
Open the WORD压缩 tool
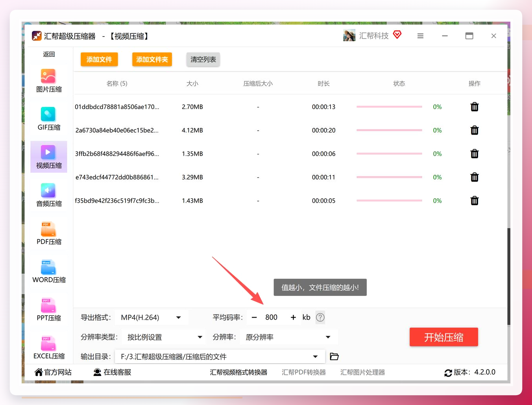[49, 272]
